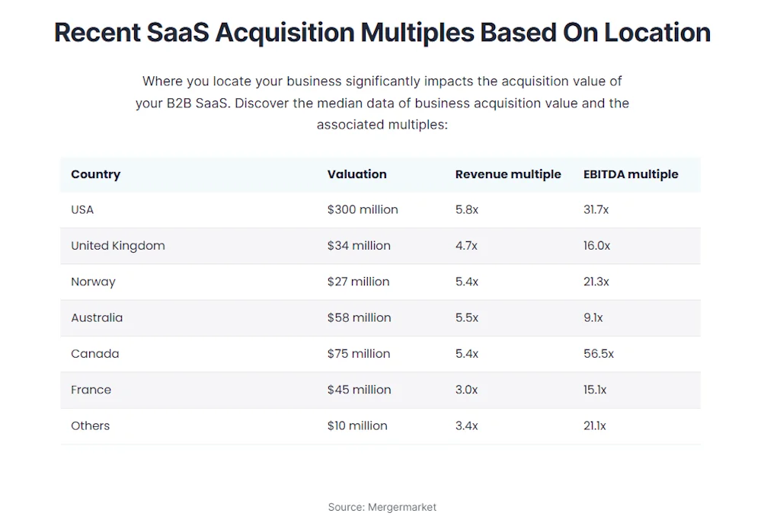Click the Revenue multiple column header
Screen dimensions: 780x532
coord(508,174)
